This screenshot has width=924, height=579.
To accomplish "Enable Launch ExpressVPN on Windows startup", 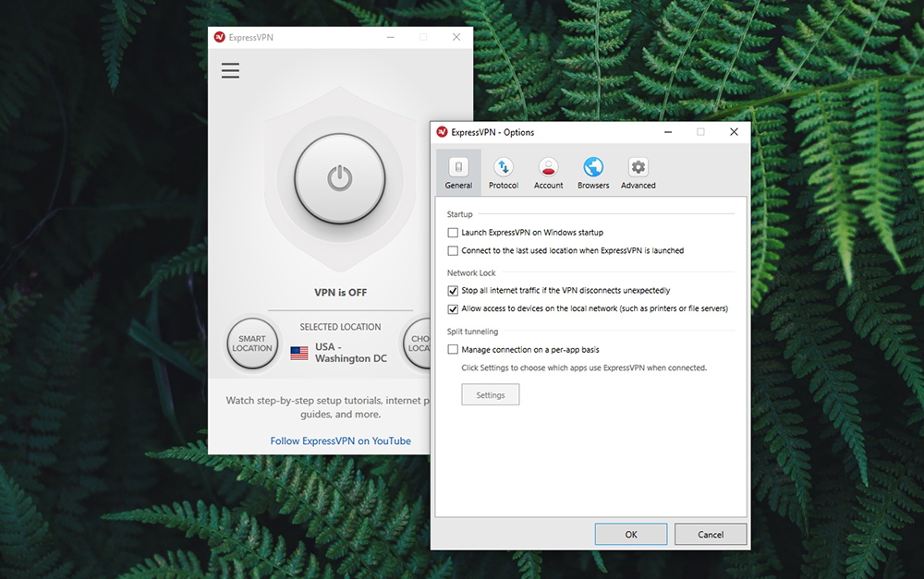I will (453, 233).
